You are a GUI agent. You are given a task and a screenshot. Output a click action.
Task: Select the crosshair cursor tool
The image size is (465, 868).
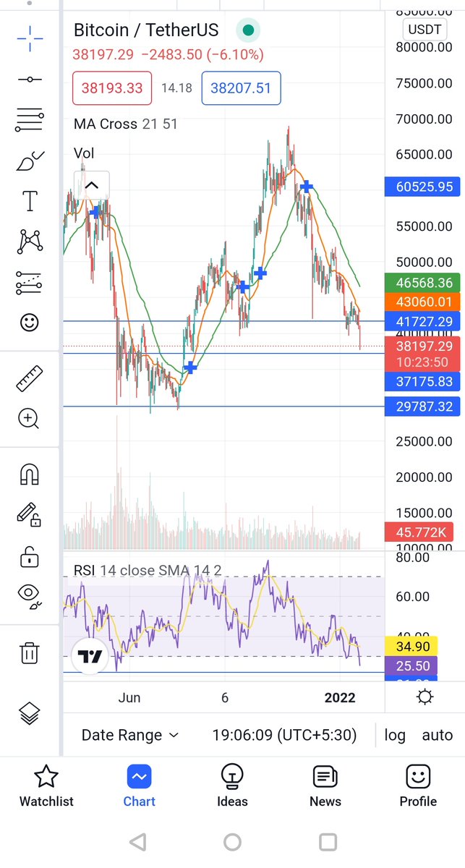pyautogui.click(x=30, y=38)
